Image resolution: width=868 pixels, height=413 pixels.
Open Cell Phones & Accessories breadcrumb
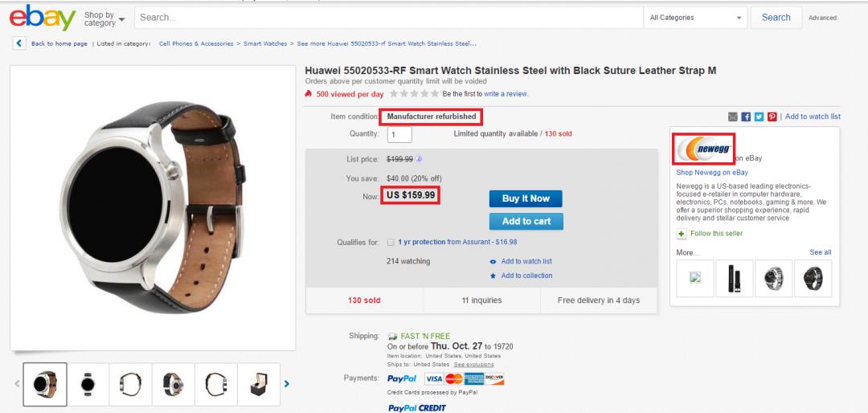pos(196,43)
